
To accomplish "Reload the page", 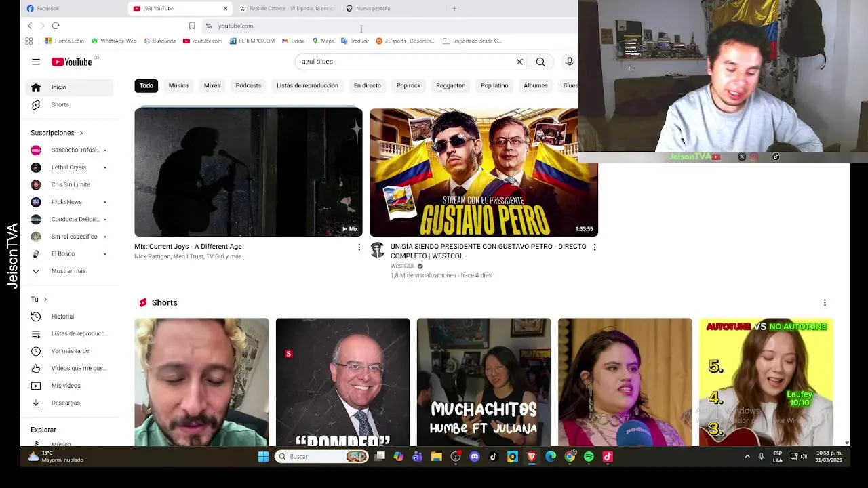I will (56, 26).
